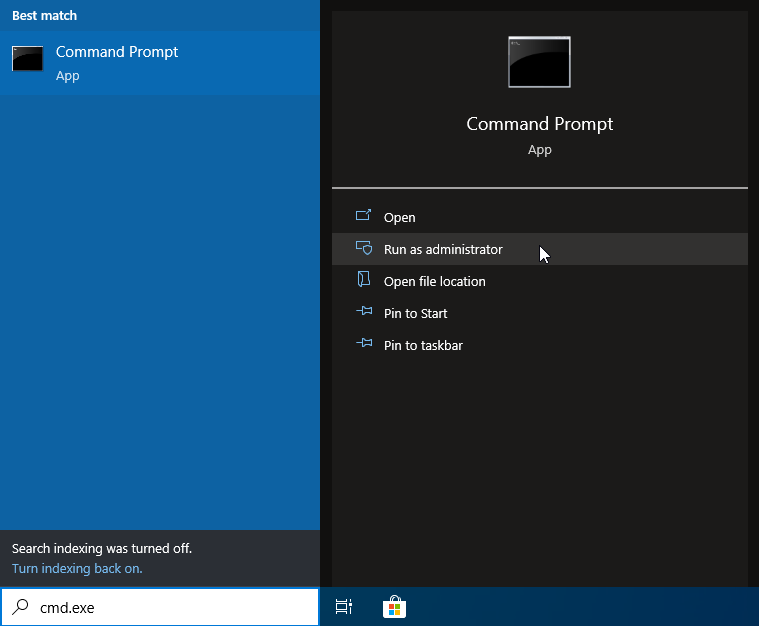759x626 pixels.
Task: Select the Open menu entry
Action: 399,217
